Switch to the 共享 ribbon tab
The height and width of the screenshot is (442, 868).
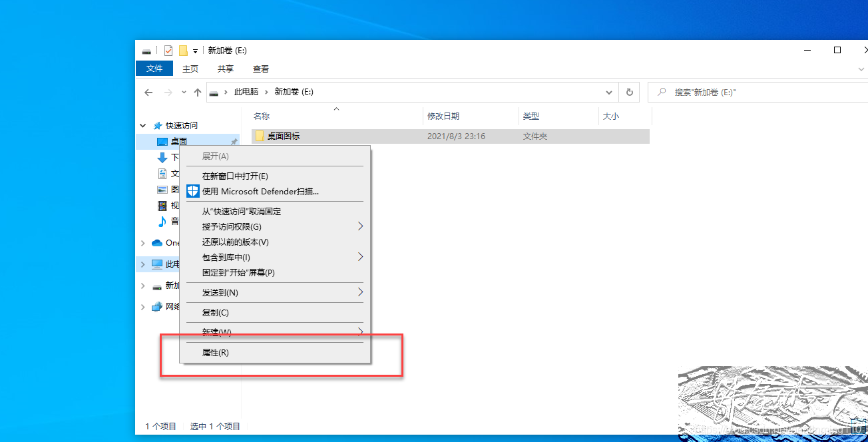pyautogui.click(x=226, y=69)
